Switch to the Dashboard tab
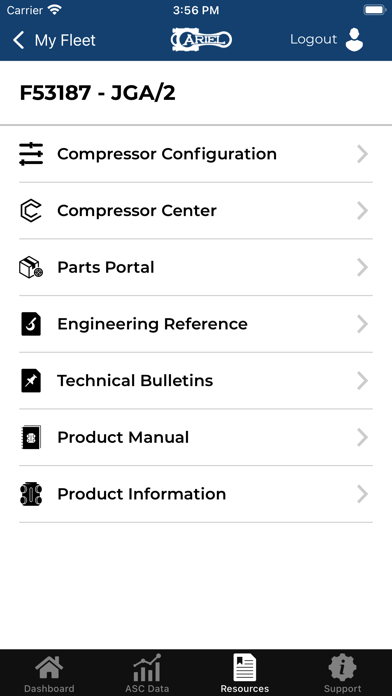 [49, 673]
